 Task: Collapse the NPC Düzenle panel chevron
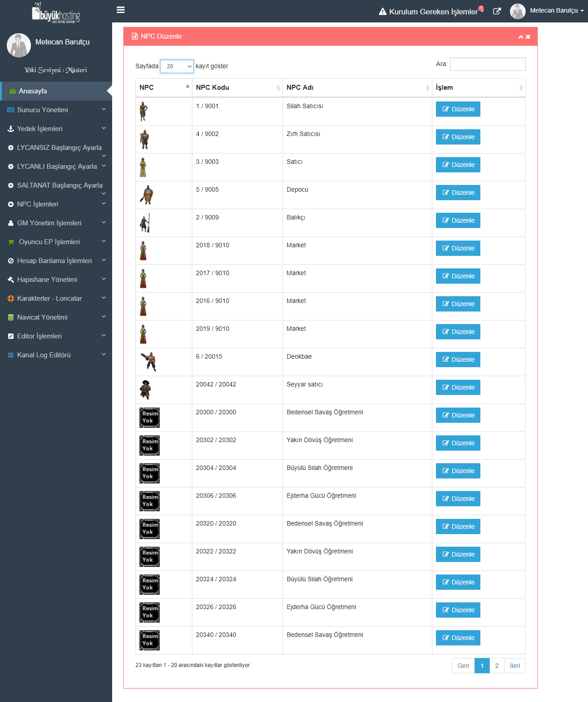[521, 37]
